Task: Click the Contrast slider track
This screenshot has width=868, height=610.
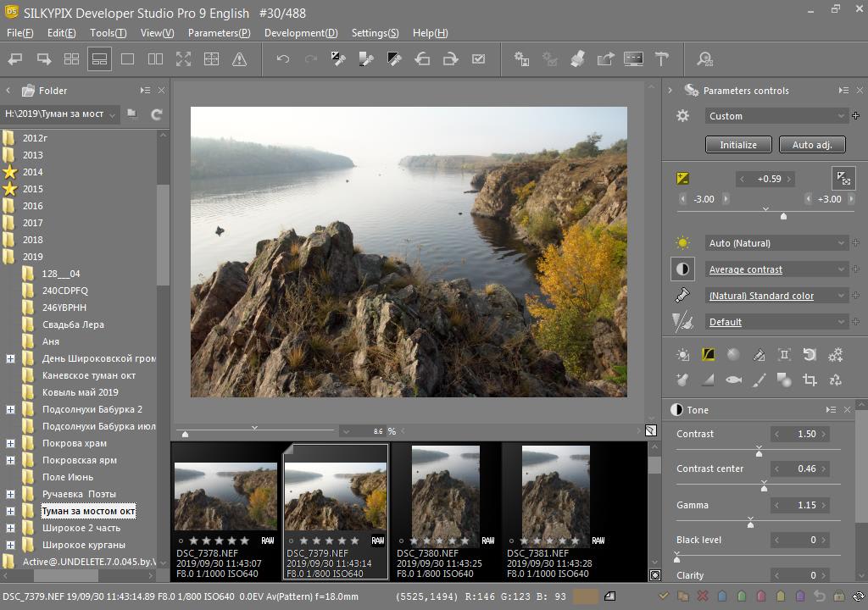Action: point(797,448)
